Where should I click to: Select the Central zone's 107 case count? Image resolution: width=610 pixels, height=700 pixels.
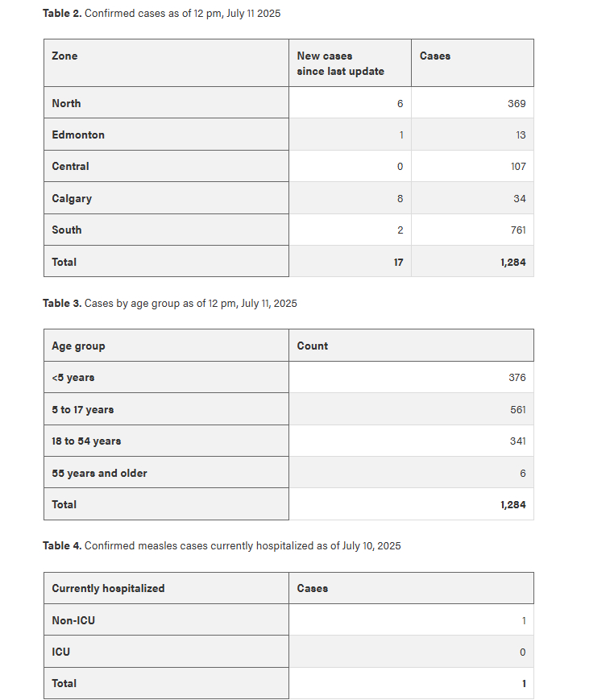pos(518,167)
